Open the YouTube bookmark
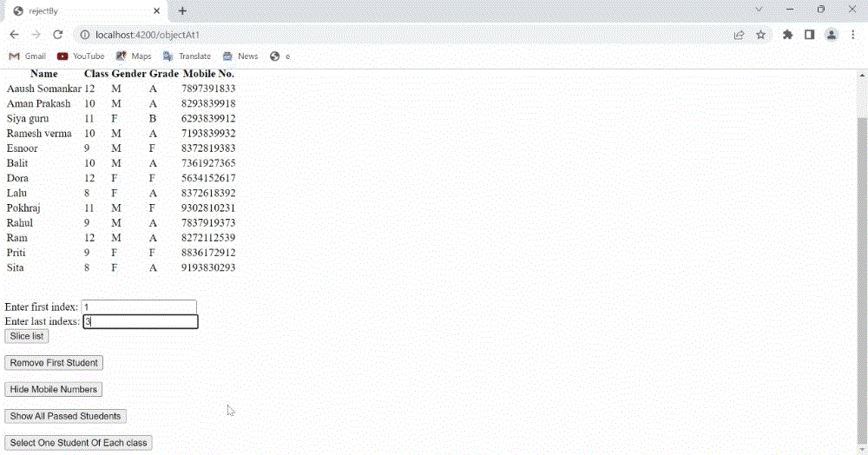This screenshot has width=868, height=455. 81,56
